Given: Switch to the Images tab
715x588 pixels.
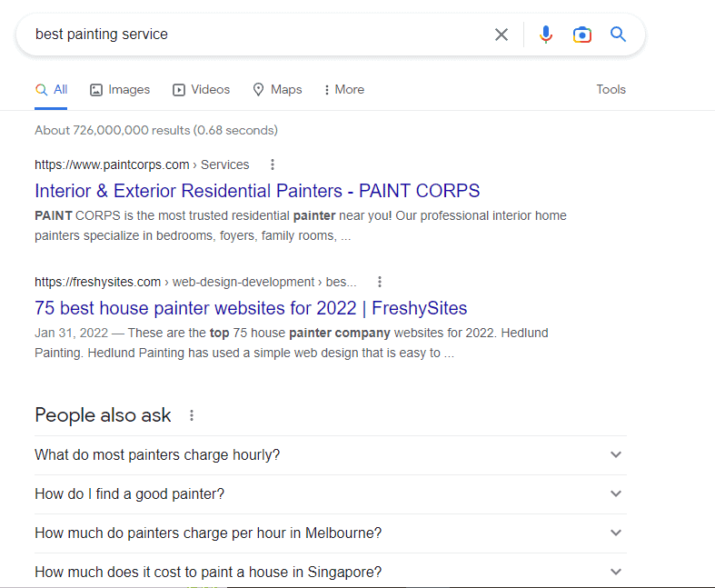Looking at the screenshot, I should (120, 89).
